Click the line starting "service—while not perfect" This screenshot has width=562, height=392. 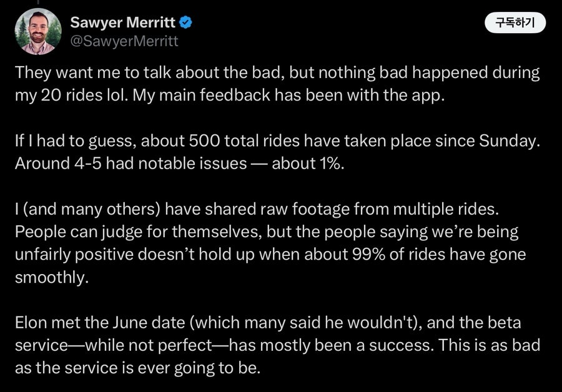click(277, 345)
